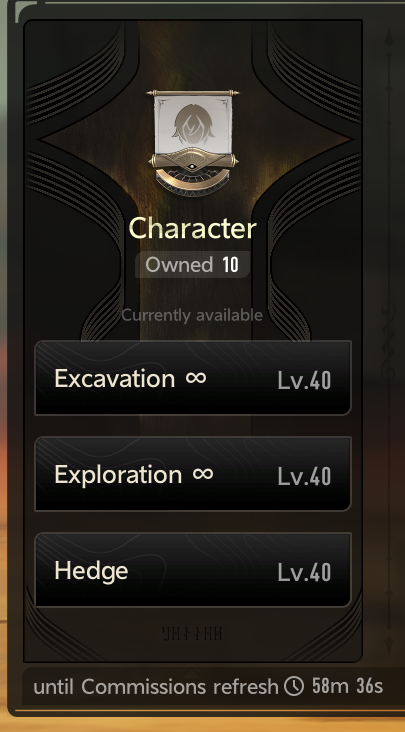The height and width of the screenshot is (732, 405).
Task: Click the Excavation label text
Action: click(x=114, y=378)
